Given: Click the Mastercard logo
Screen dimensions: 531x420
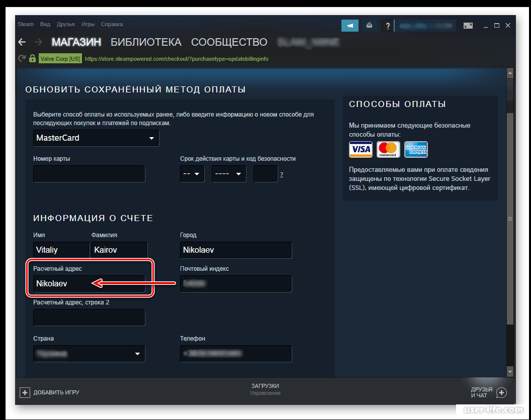Looking at the screenshot, I should 388,149.
